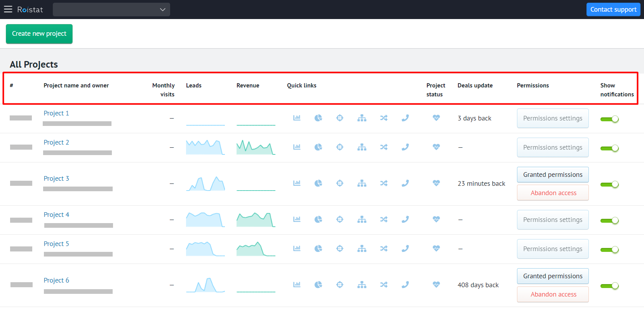Expand the project selector dropdown in header
Image resolution: width=644 pixels, height=309 pixels.
pos(111,9)
